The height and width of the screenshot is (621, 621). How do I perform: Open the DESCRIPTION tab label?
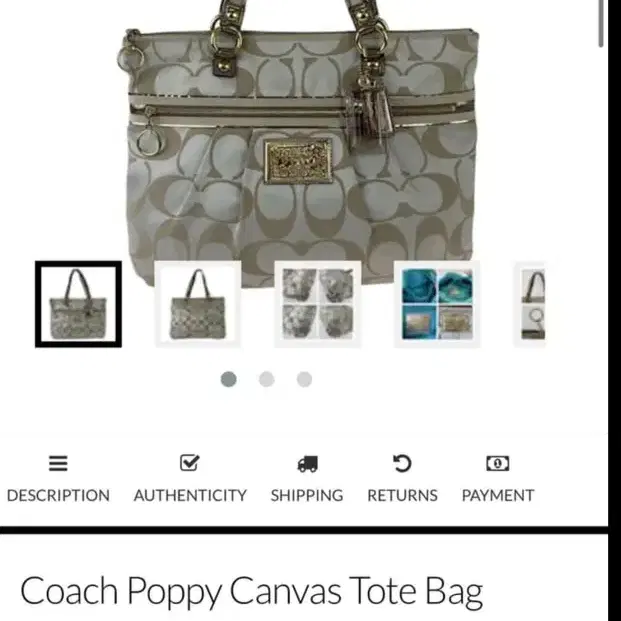tap(58, 495)
